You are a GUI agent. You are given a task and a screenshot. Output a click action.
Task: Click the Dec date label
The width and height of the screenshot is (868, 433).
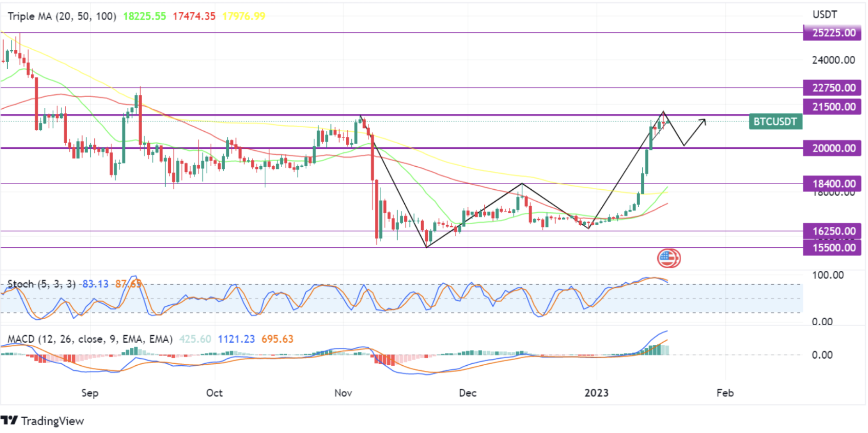click(x=468, y=393)
